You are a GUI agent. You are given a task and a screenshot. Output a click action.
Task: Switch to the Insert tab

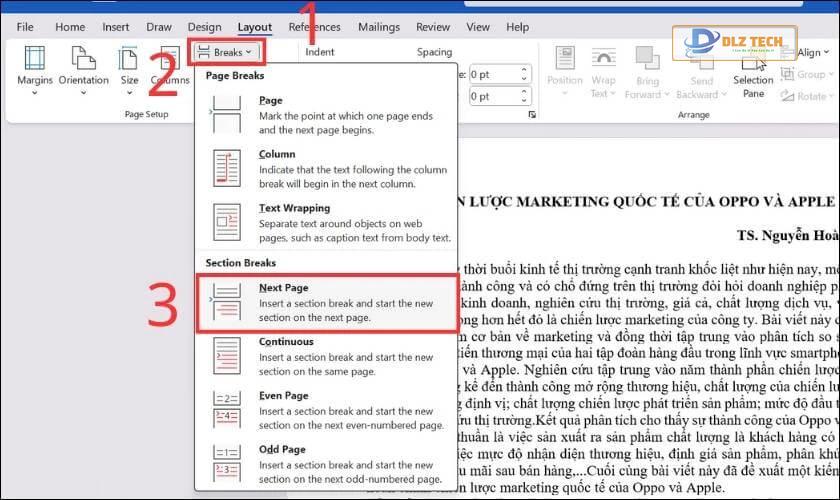click(x=116, y=27)
